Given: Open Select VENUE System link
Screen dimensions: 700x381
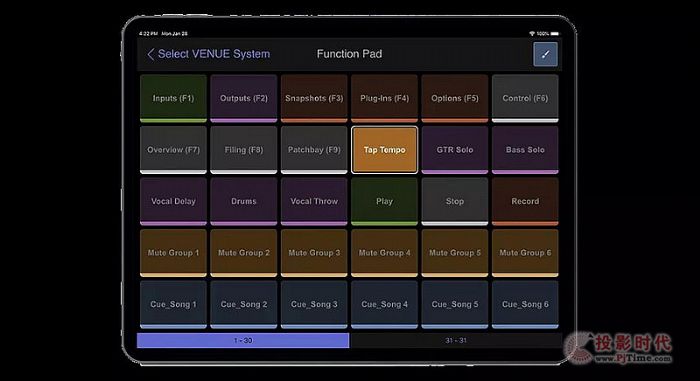Looking at the screenshot, I should pos(214,54).
